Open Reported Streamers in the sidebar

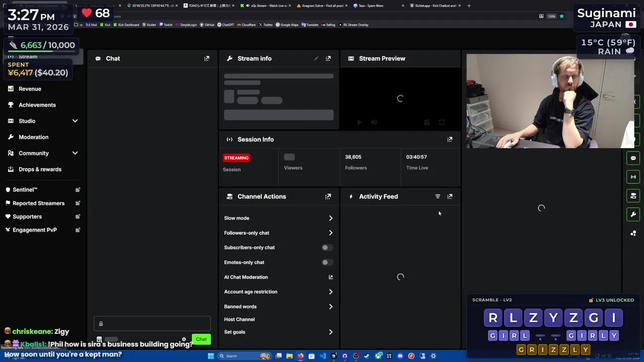click(39, 203)
